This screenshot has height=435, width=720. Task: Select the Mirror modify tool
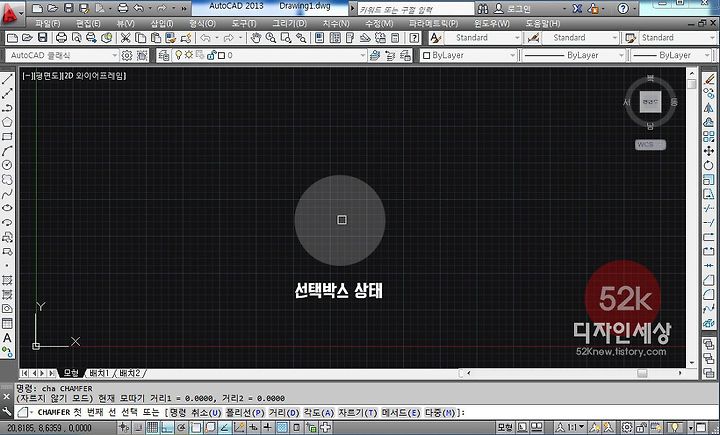coord(709,108)
